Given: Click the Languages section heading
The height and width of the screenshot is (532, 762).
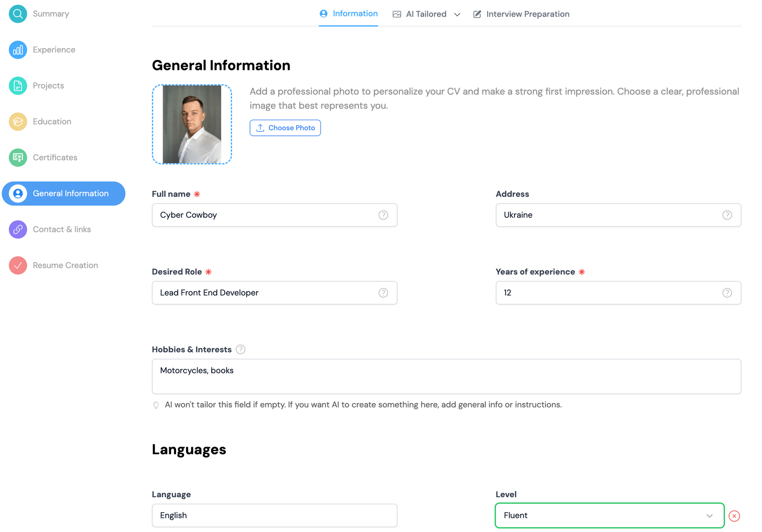Looking at the screenshot, I should pos(189,450).
